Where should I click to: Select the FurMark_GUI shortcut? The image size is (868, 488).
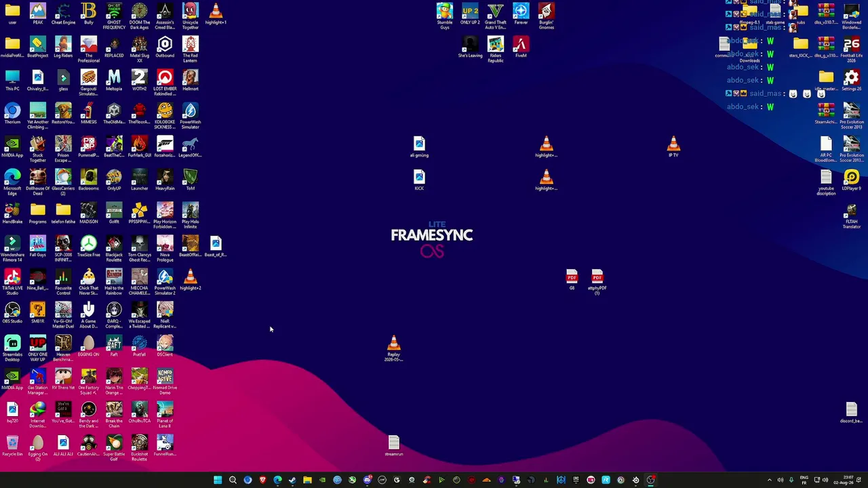pos(139,147)
